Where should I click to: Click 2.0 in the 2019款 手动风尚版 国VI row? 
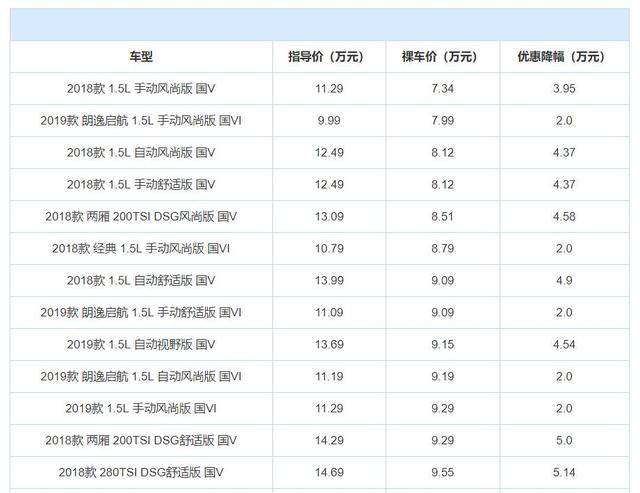coord(564,409)
